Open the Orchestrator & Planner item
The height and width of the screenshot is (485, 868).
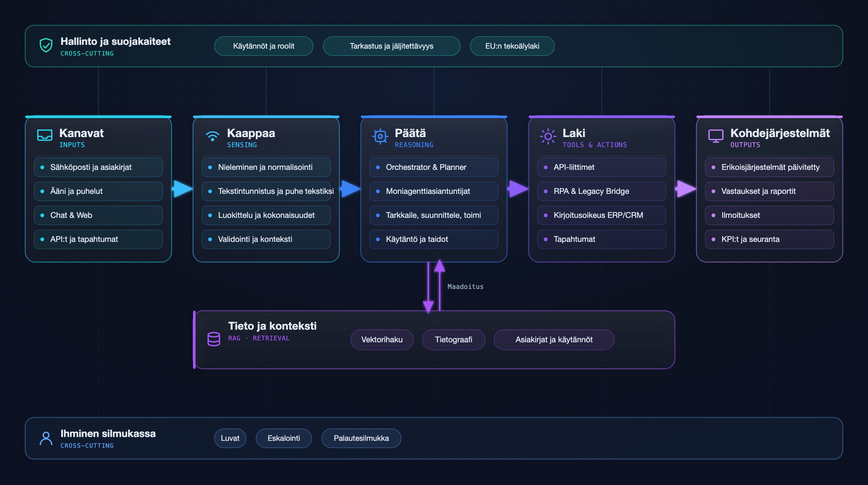click(434, 167)
